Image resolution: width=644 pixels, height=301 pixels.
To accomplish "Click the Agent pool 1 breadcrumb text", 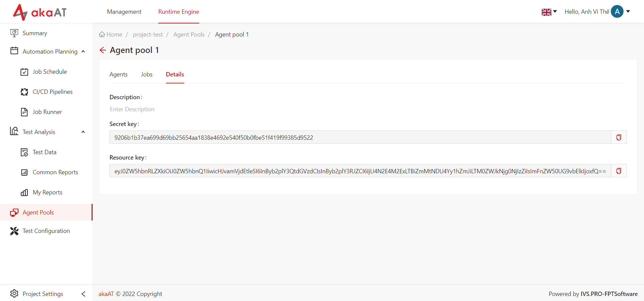I will coord(232,35).
